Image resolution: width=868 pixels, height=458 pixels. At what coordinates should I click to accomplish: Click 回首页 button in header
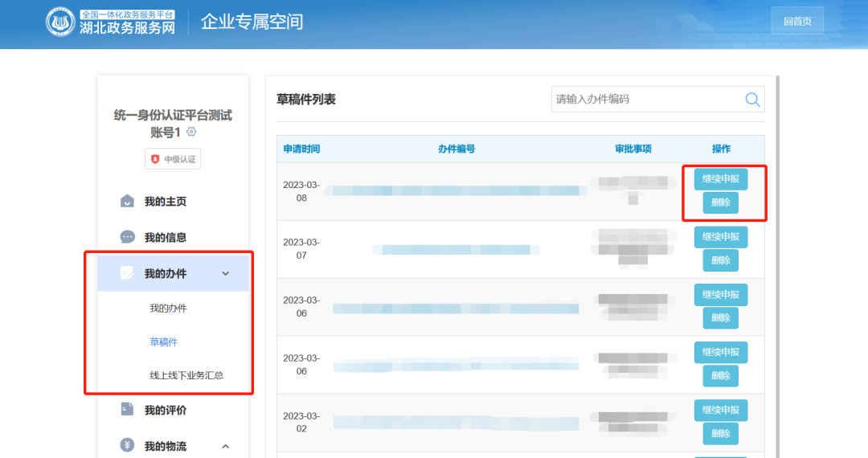796,21
